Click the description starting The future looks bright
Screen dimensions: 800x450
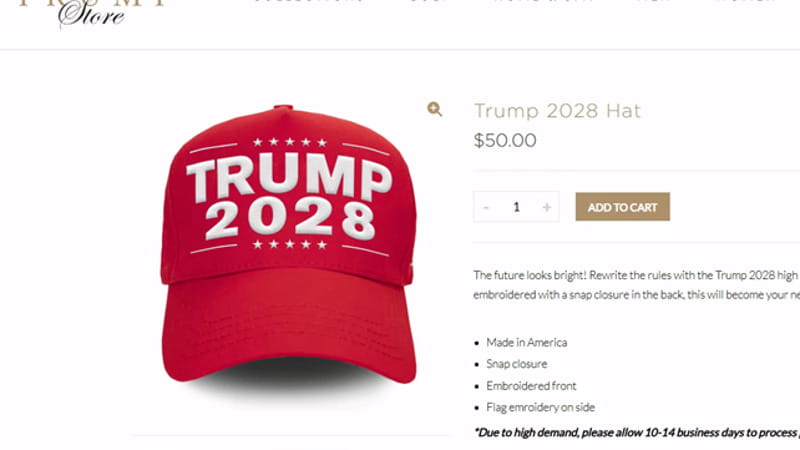tap(636, 285)
